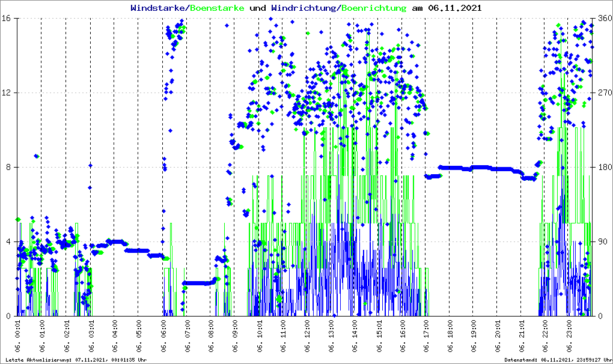
Task: Click the '06. 18:00' time axis label
Action: pos(450,336)
